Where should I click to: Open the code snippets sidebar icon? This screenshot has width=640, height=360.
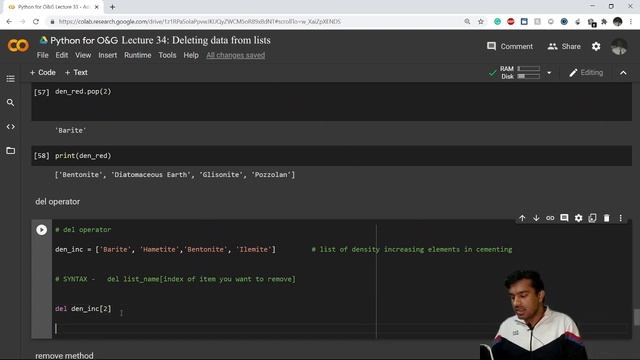click(11, 127)
